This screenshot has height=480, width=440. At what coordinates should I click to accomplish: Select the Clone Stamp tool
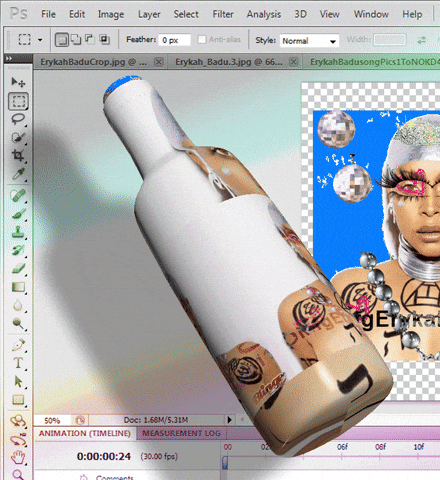18,232
